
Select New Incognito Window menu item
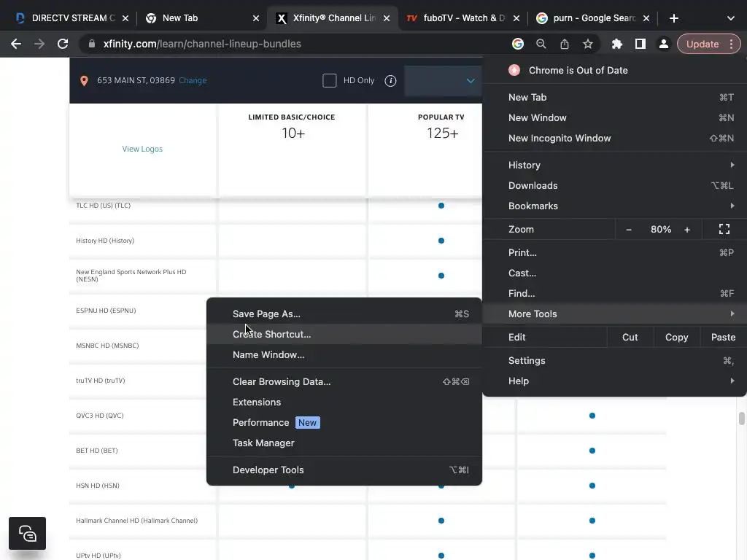coord(614,138)
